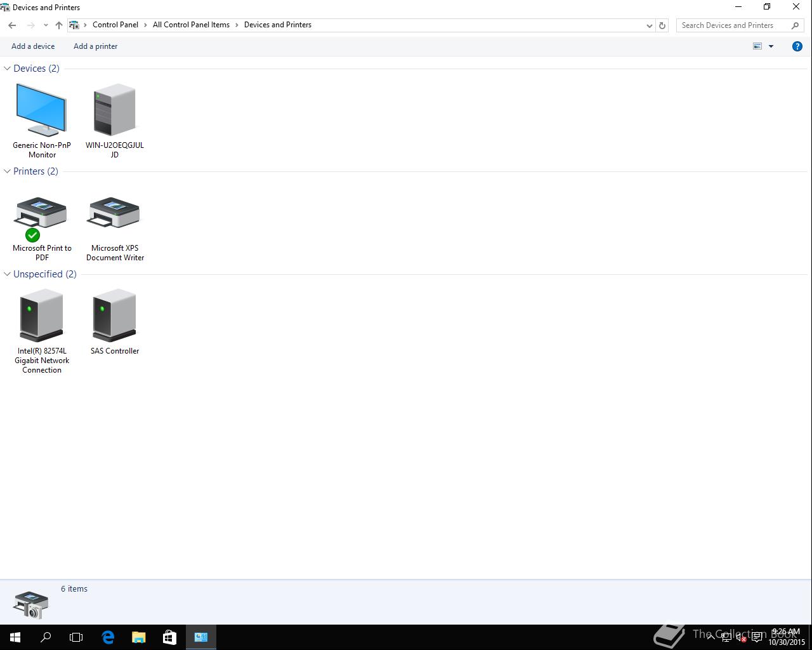Click the change view icon button
The image size is (812, 650).
pos(757,46)
